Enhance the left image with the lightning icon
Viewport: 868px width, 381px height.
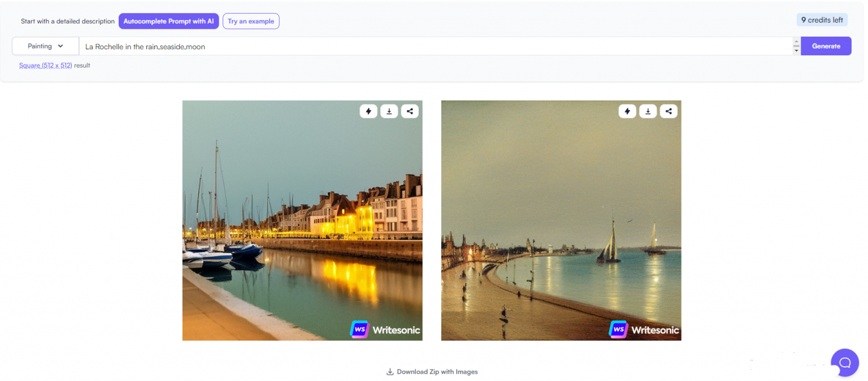(368, 111)
